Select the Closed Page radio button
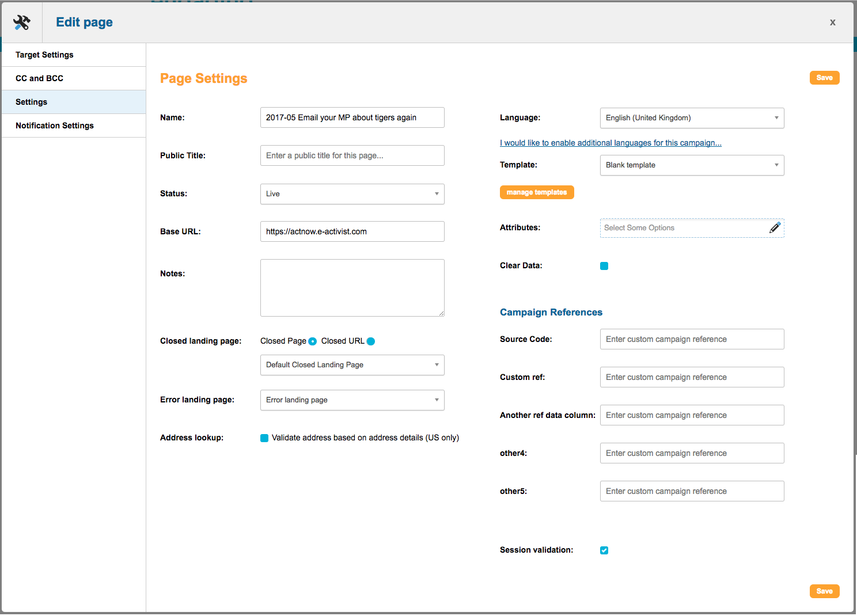This screenshot has height=616, width=857. click(x=312, y=341)
